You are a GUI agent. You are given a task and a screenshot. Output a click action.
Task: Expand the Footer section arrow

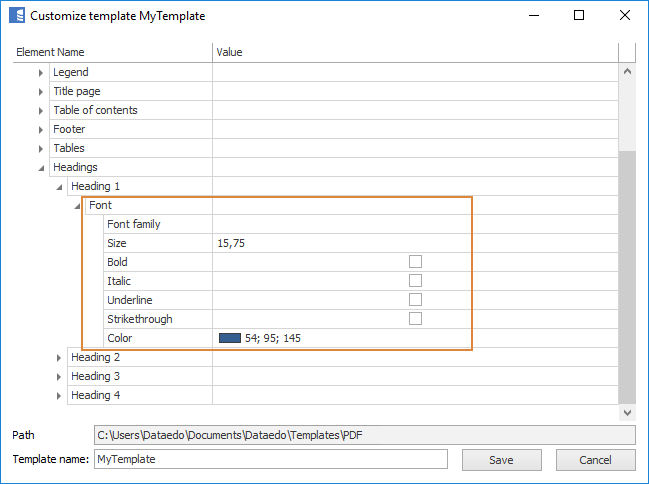pyautogui.click(x=41, y=130)
